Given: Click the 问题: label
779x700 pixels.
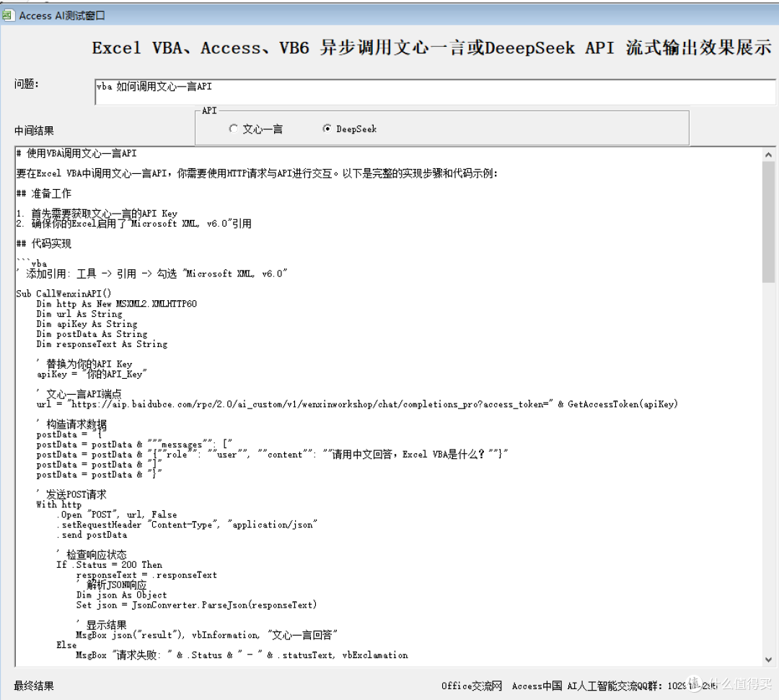Looking at the screenshot, I should [27, 84].
